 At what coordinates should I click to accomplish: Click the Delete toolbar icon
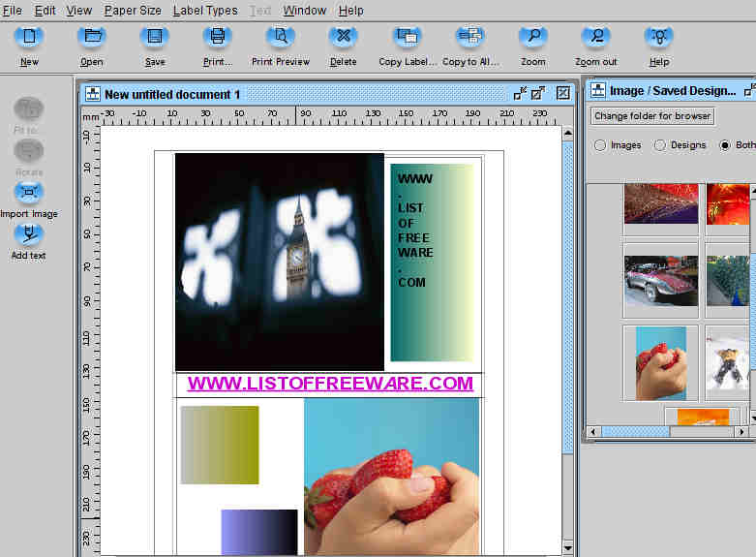(344, 38)
